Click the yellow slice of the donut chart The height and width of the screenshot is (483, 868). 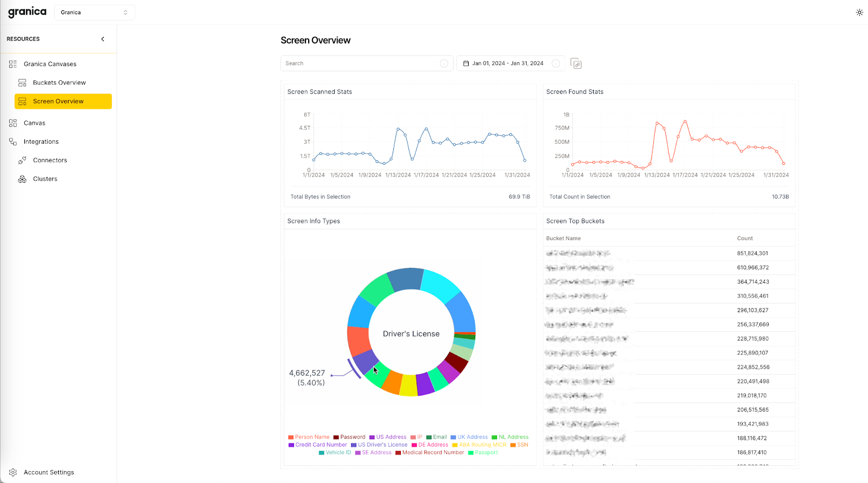click(x=409, y=385)
